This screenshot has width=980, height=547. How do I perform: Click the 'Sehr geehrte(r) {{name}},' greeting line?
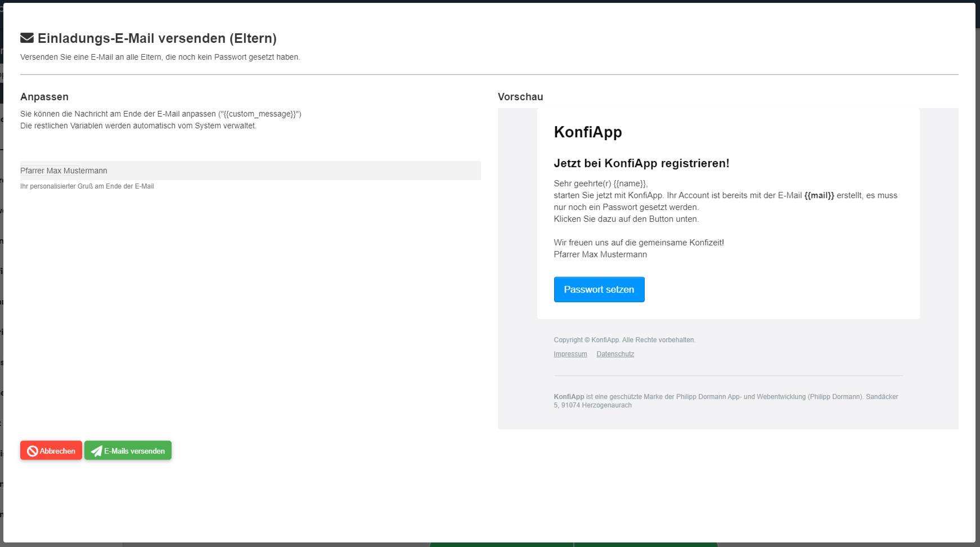click(601, 183)
